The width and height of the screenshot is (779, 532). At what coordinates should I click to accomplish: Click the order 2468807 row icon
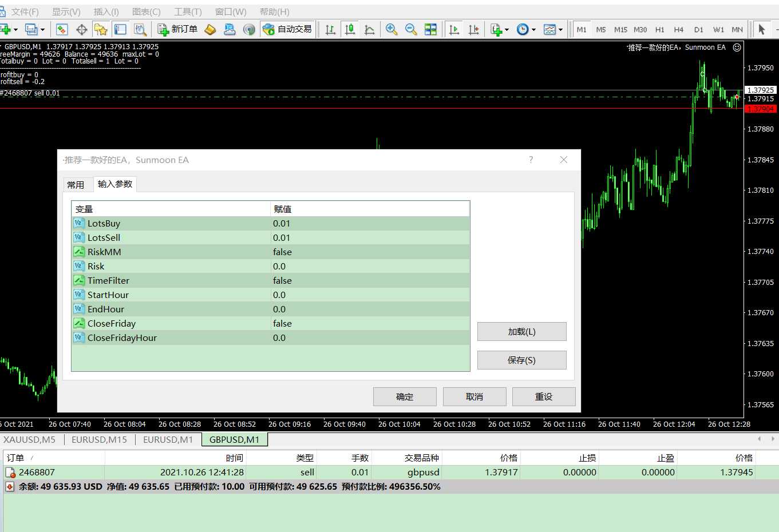coord(10,473)
